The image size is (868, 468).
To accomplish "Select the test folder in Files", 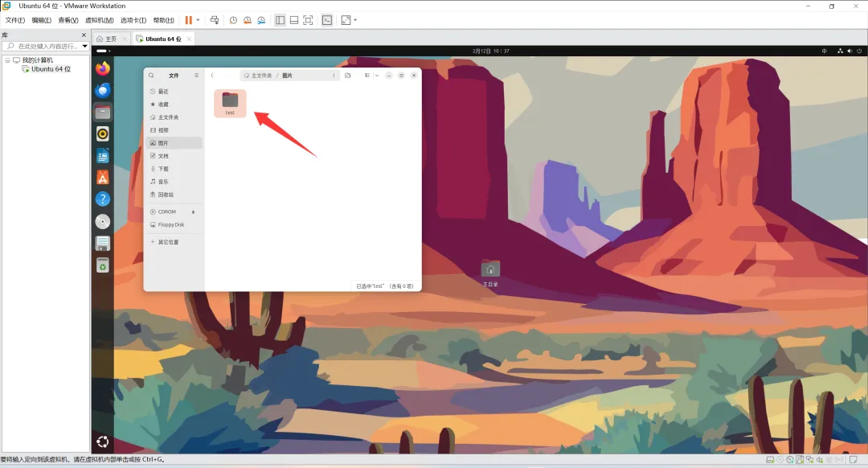I will [230, 104].
